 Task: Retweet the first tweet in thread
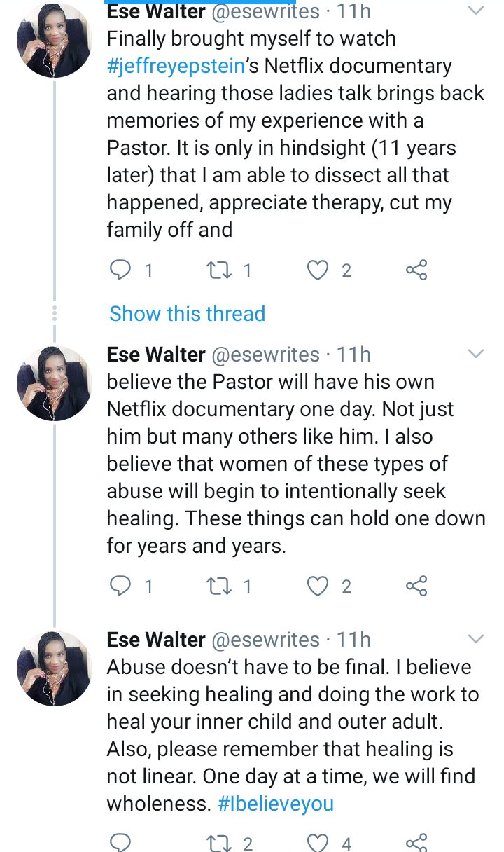coord(220,270)
